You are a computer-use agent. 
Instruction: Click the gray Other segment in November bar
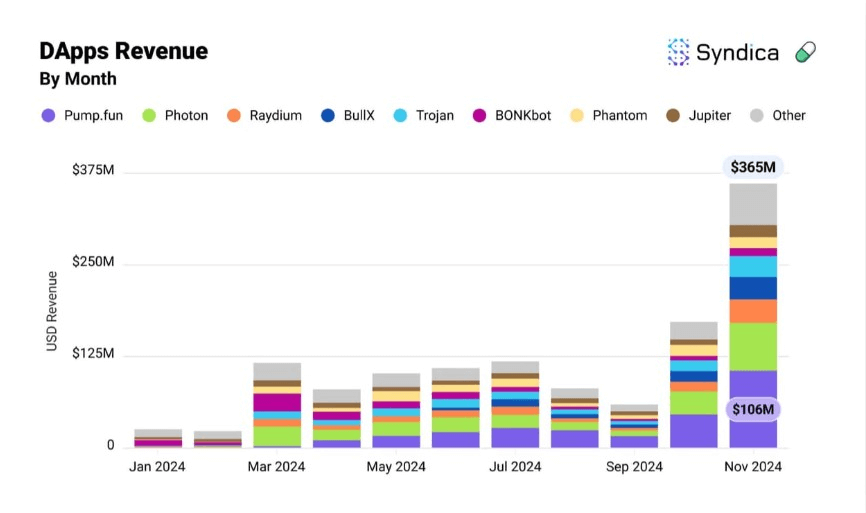coord(753,204)
